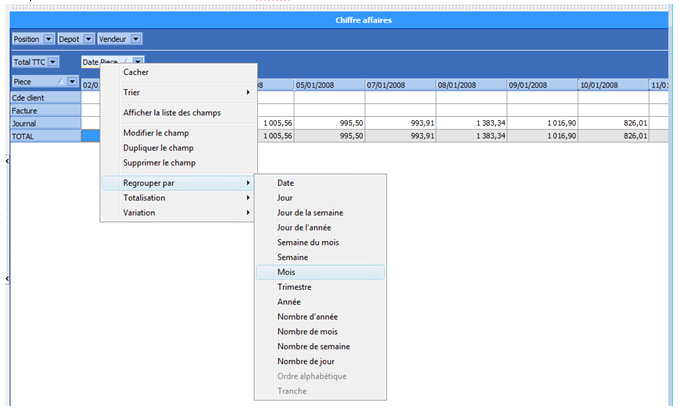Viewport: 679px width, 415px height.
Task: Select Trimestre grouping option
Action: (294, 287)
